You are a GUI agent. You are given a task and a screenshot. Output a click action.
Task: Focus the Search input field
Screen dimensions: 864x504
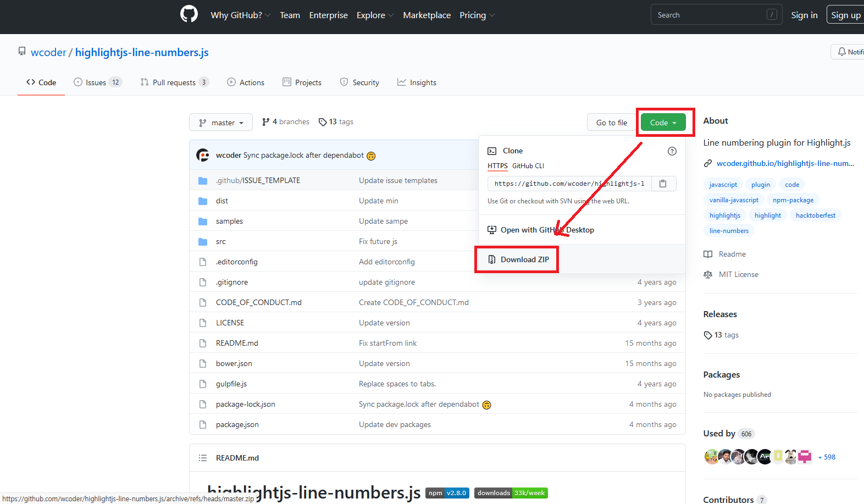click(716, 15)
